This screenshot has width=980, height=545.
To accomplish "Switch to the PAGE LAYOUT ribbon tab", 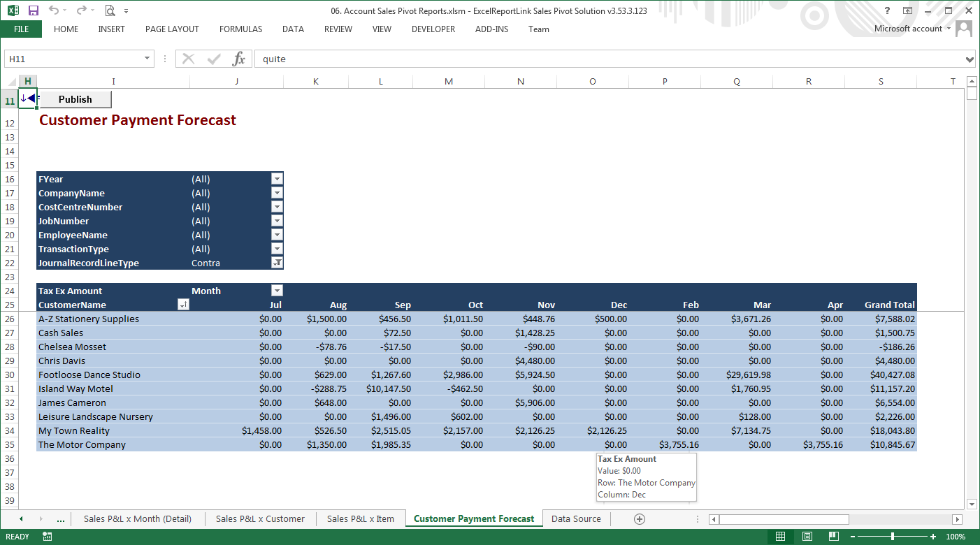I will pos(172,29).
